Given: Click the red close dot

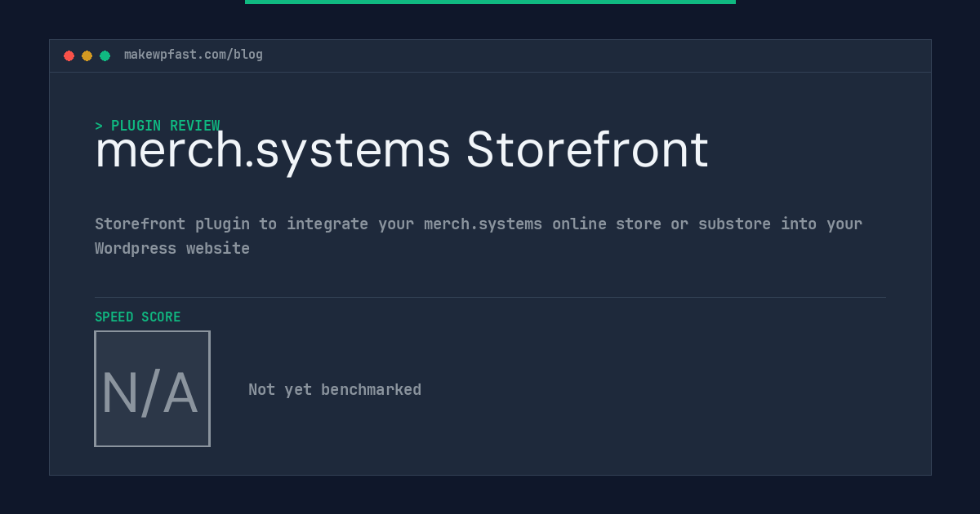Looking at the screenshot, I should pos(69,55).
